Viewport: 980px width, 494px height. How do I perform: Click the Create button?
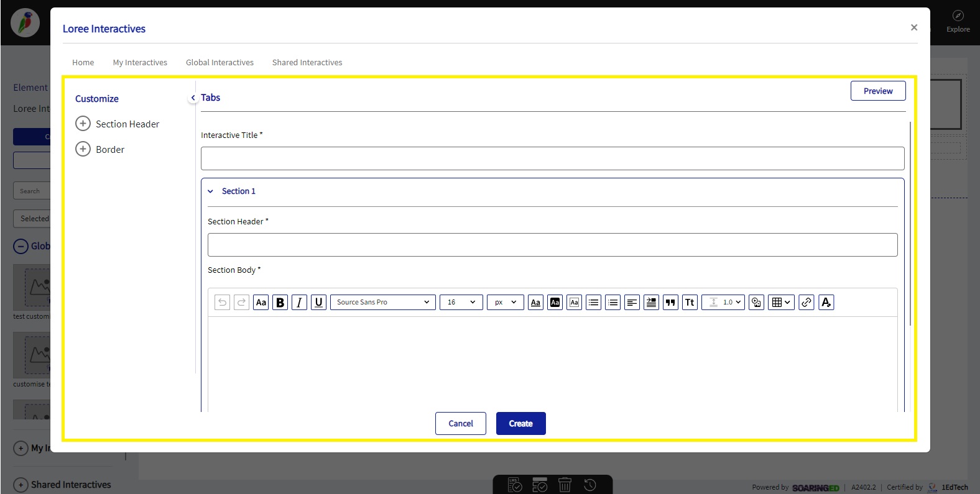click(521, 423)
